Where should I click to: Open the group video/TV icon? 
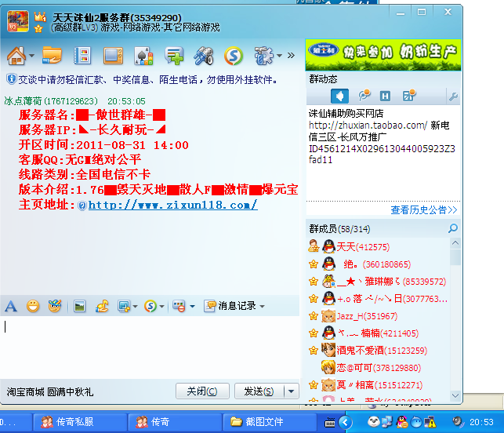click(x=113, y=56)
